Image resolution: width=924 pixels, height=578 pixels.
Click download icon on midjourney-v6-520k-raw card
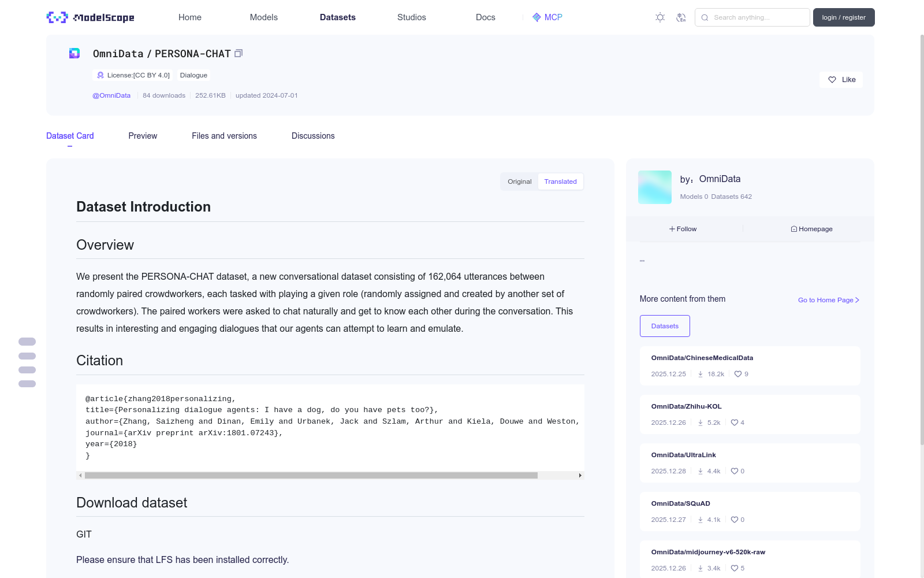(x=701, y=568)
